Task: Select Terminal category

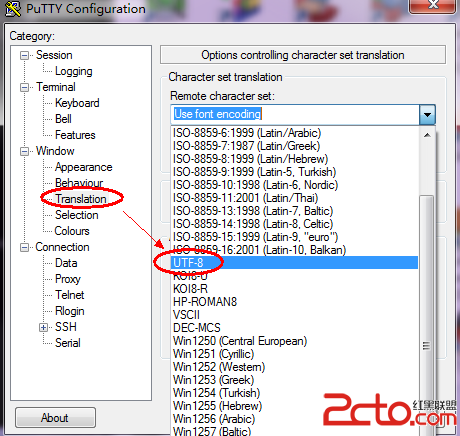Action: point(56,87)
